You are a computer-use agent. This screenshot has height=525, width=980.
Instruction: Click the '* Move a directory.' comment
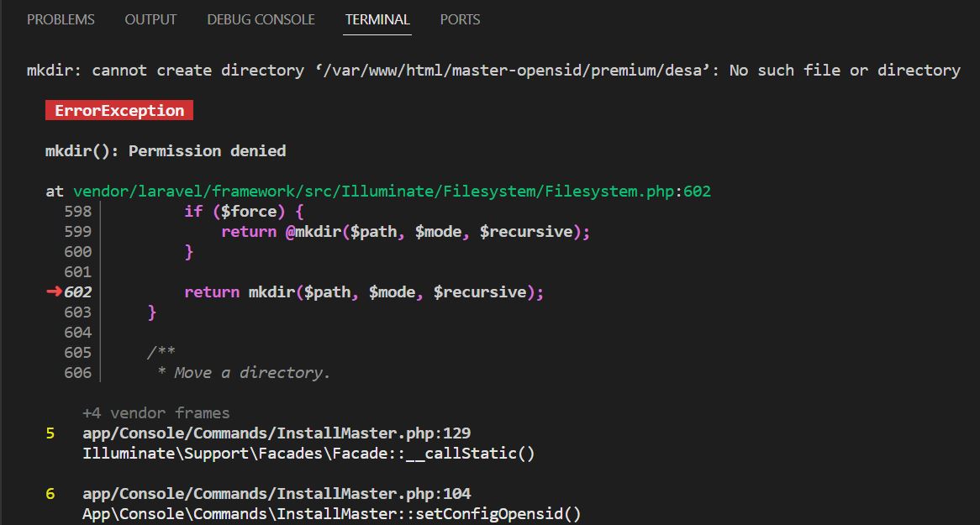pyautogui.click(x=244, y=373)
